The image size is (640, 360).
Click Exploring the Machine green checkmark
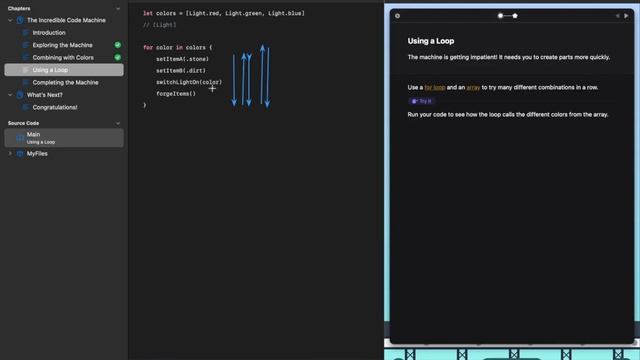(x=118, y=45)
